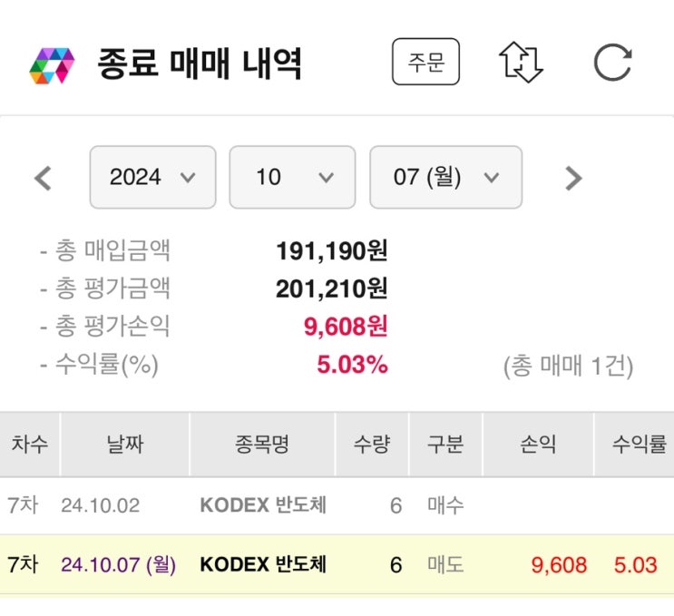The height and width of the screenshot is (616, 674).
Task: Click the 날짜 column header
Action: click(x=124, y=445)
